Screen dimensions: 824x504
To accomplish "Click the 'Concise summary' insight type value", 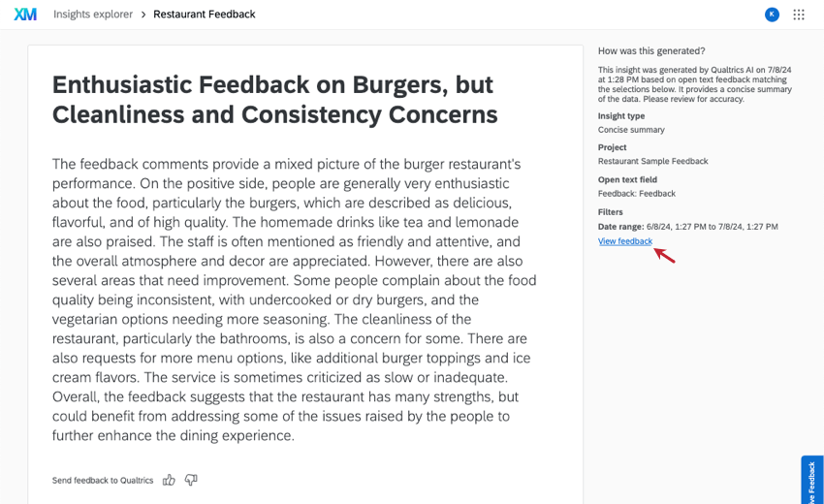I will point(631,130).
